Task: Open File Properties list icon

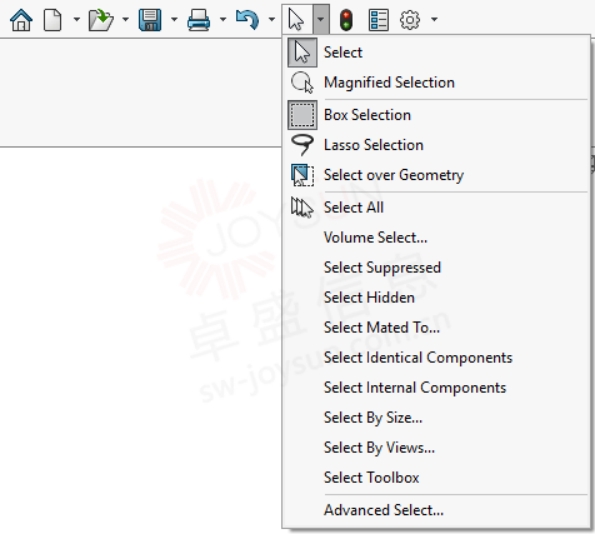Action: point(378,20)
